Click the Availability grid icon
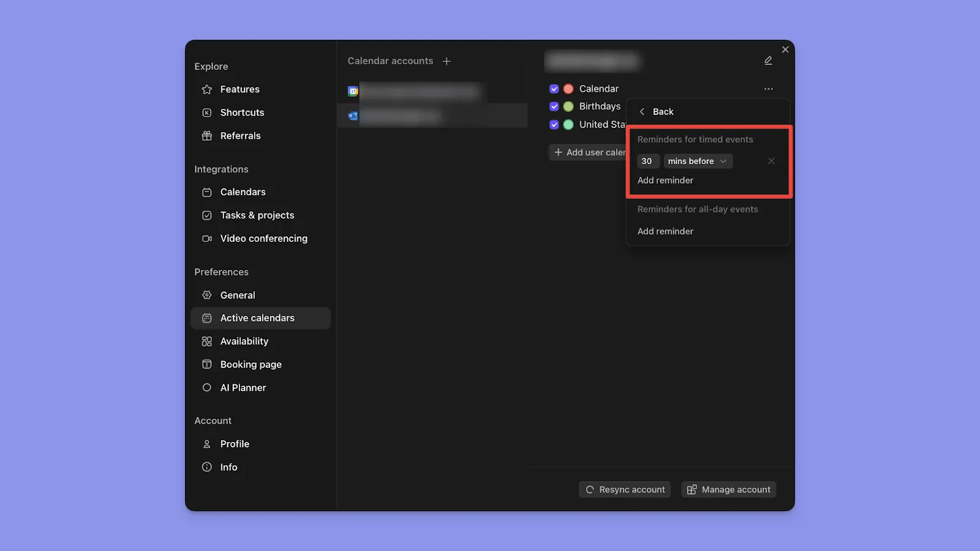 [207, 342]
